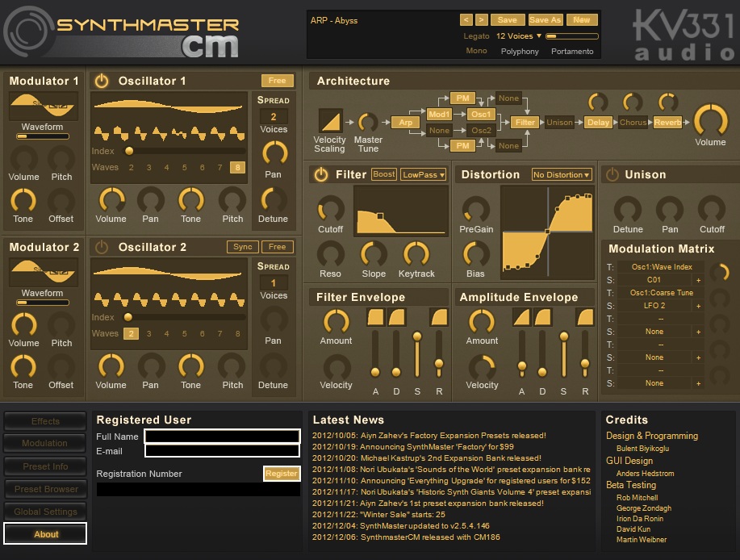Toggle the filter Boost button
The image size is (740, 560).
pos(383,174)
